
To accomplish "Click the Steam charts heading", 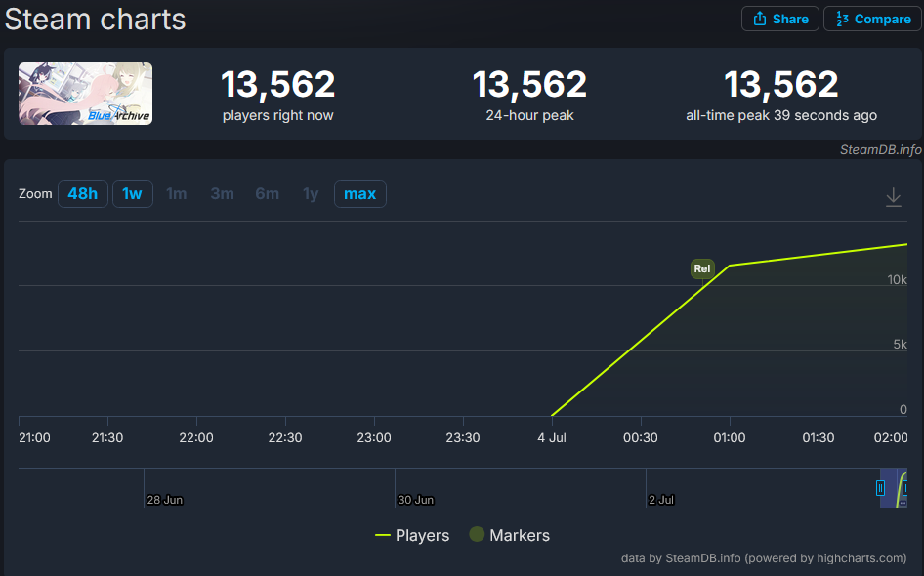I will click(x=96, y=19).
